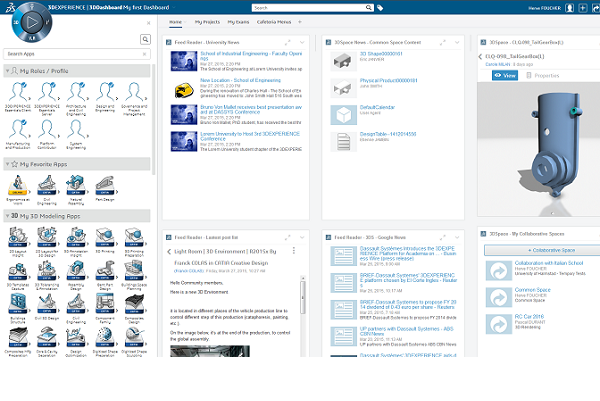Image resolution: width=600 pixels, height=401 pixels.
Task: Maximize the University News feed widget
Action: (287, 42)
